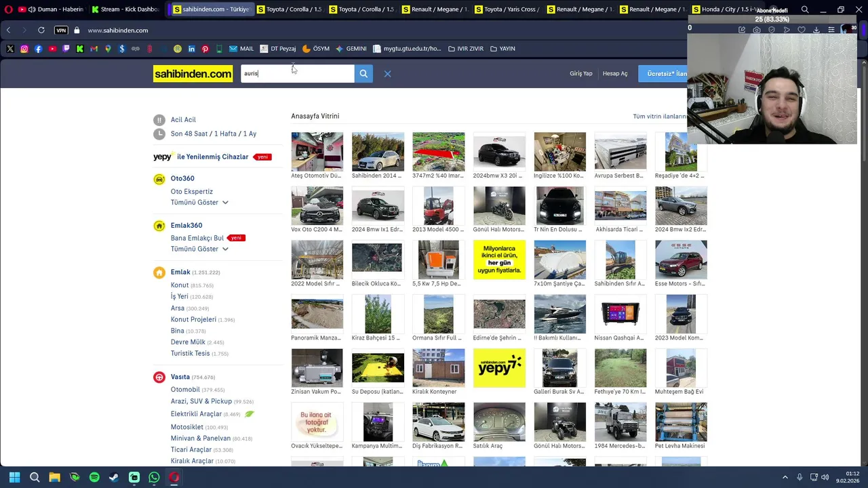Screen dimensions: 868x488
Task: Open the X (Twitter) bookmark icon
Action: 10,49
